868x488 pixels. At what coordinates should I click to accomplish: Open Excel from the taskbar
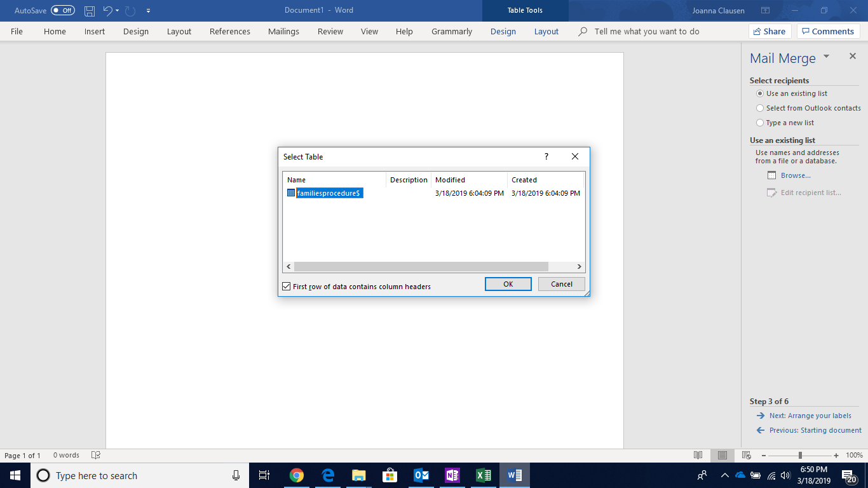[484, 475]
